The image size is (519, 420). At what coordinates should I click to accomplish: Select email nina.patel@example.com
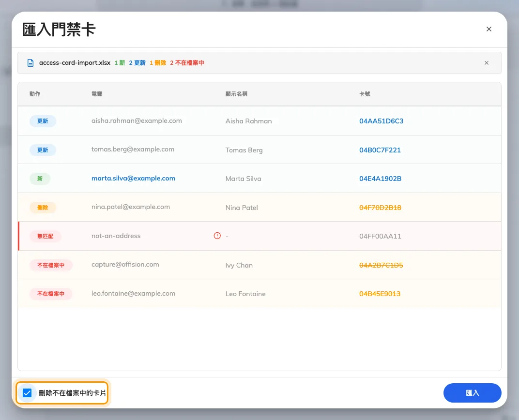point(131,207)
